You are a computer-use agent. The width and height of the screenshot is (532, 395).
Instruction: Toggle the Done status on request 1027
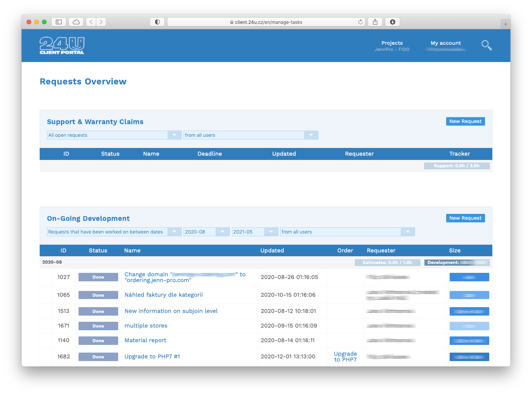point(98,277)
